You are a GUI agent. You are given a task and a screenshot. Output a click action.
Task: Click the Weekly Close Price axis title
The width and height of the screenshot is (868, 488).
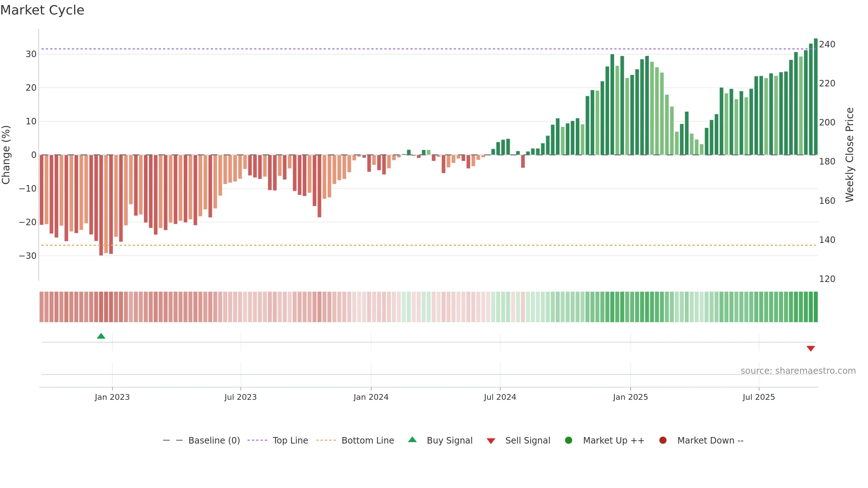(850, 155)
